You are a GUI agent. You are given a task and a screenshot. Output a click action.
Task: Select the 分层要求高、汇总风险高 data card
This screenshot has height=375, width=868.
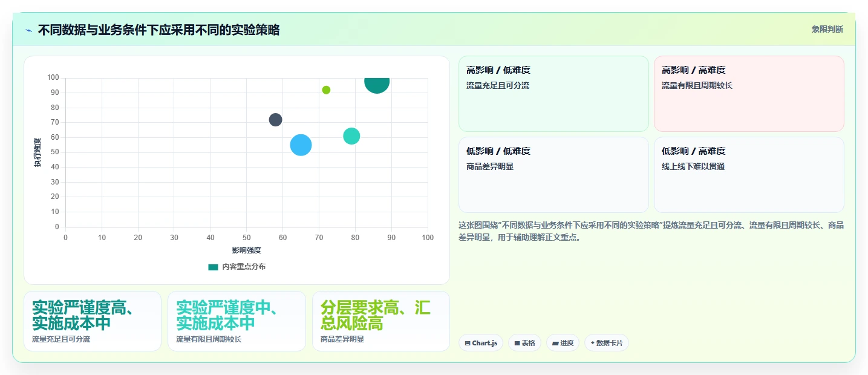(x=381, y=321)
